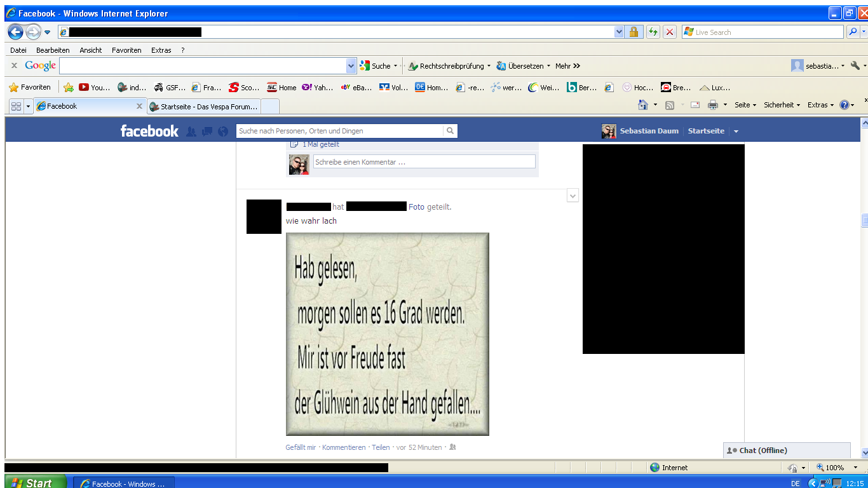Click the Teilen link under post
The width and height of the screenshot is (868, 488).
coord(381,447)
